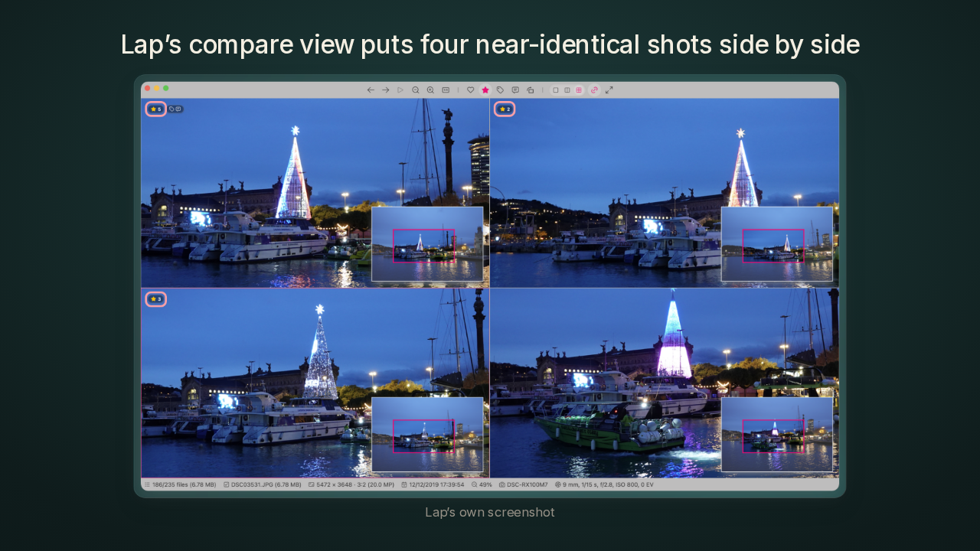Enter fullscreen with the expand arrows icon
Image resolution: width=980 pixels, height=551 pixels.
[x=609, y=90]
